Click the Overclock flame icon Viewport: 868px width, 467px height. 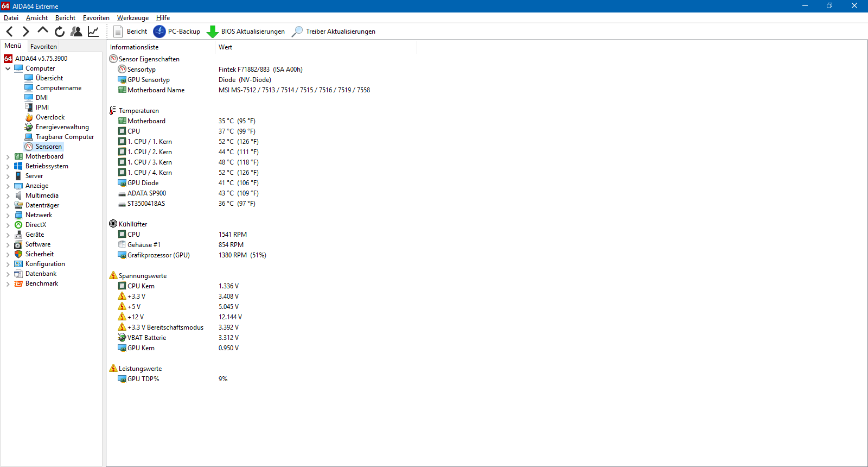(x=29, y=117)
